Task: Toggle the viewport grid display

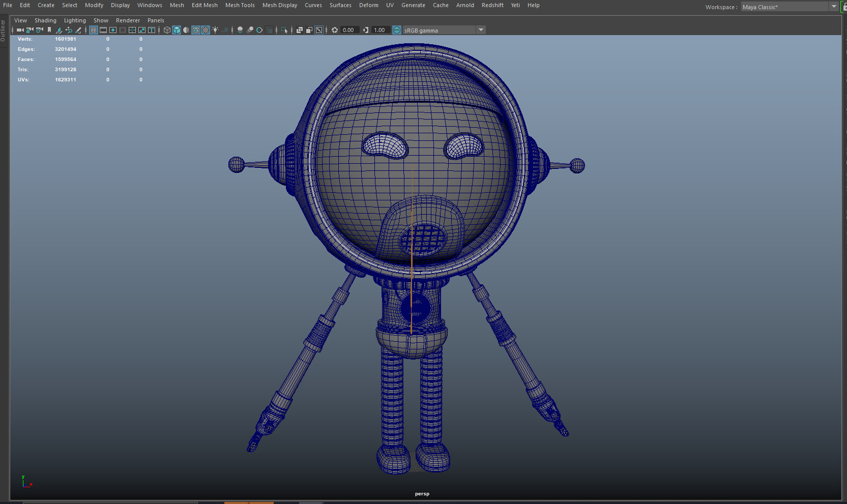Action: click(94, 30)
